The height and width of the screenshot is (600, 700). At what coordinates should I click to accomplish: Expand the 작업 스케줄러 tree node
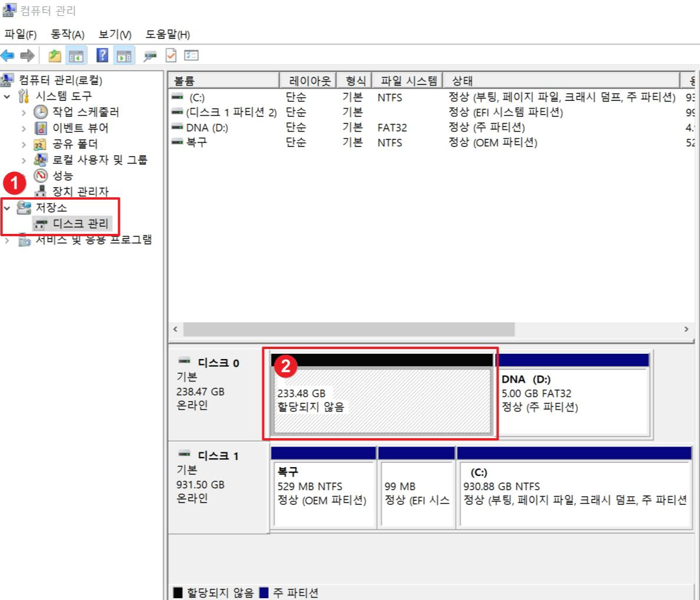[x=24, y=113]
